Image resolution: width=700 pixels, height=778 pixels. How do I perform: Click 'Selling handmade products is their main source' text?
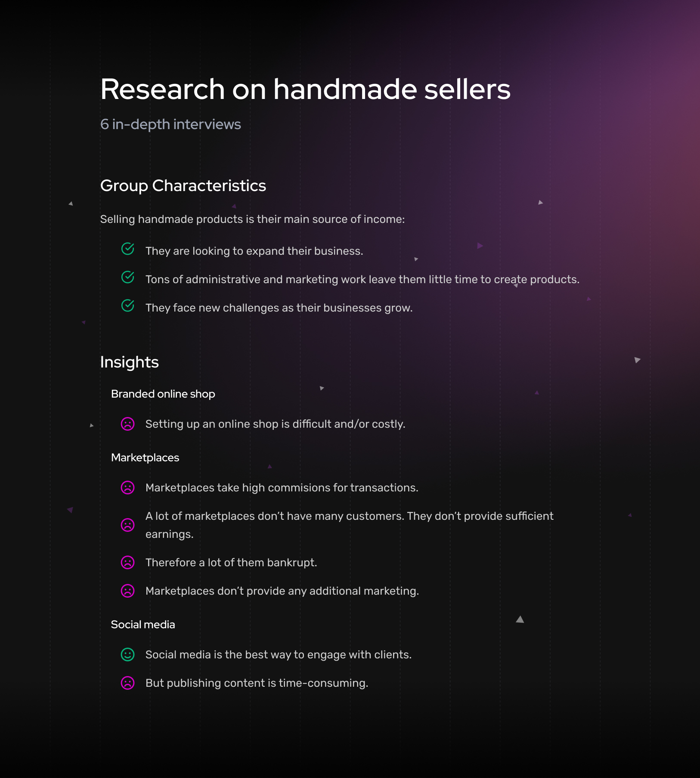point(252,219)
